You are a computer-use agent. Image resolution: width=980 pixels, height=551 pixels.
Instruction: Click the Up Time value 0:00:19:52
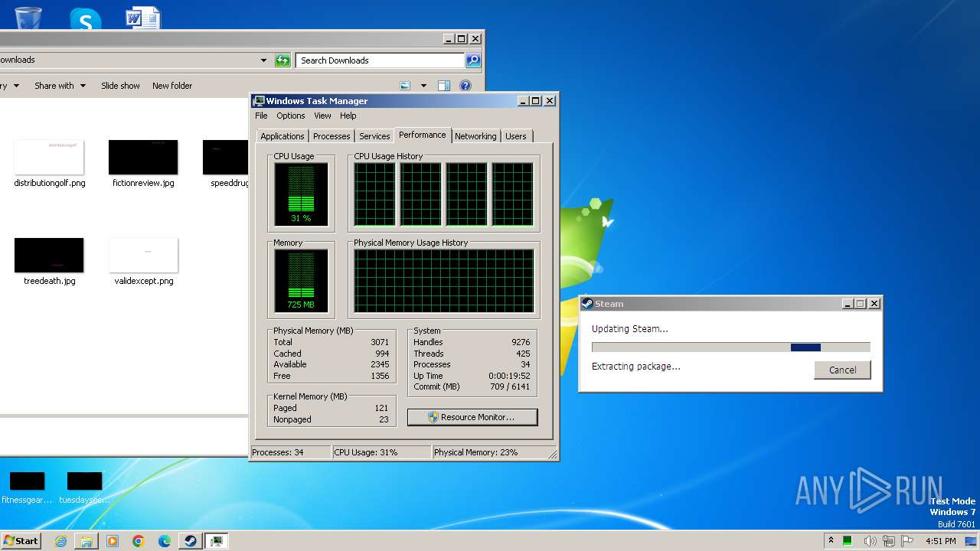tap(509, 376)
